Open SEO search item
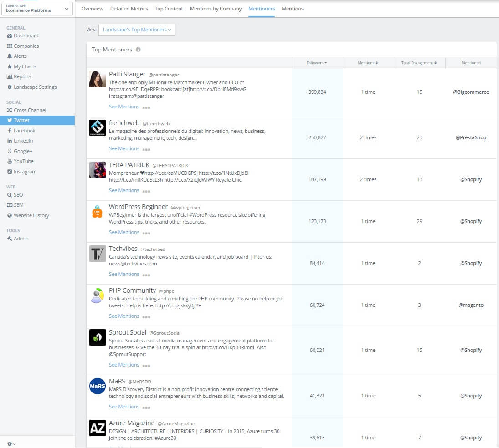The height and width of the screenshot is (448, 499). point(15,195)
